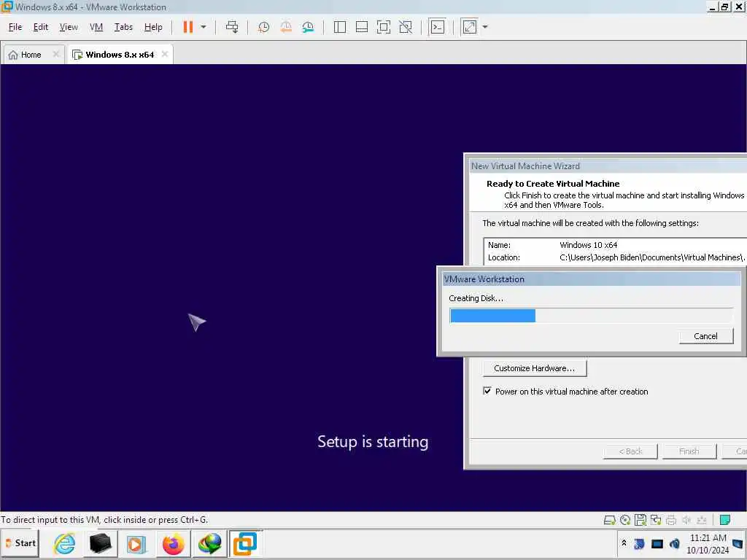Send Ctrl+Alt+Del to the virtual machine

[232, 27]
